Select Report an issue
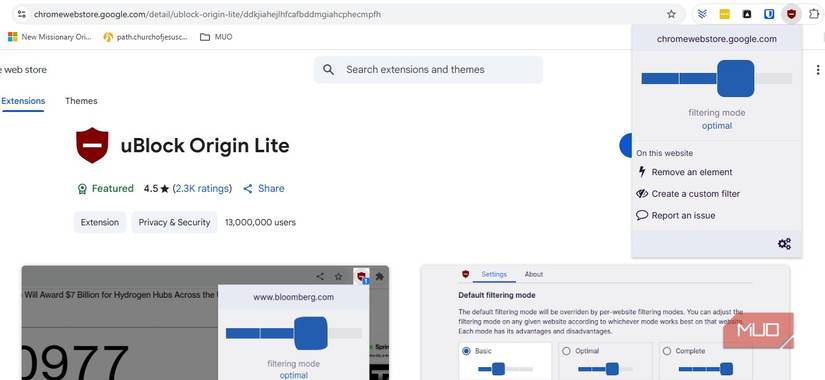This screenshot has height=380, width=825. point(676,215)
